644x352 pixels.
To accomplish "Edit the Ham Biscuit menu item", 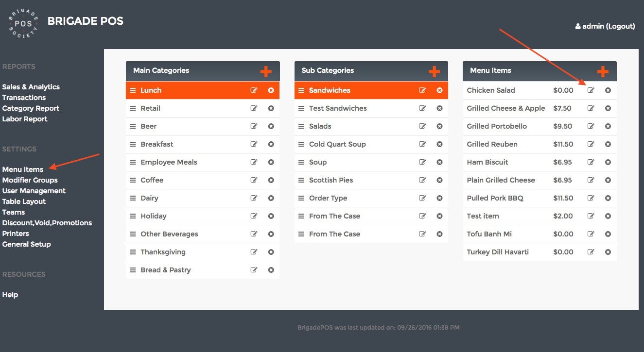I will coord(591,162).
